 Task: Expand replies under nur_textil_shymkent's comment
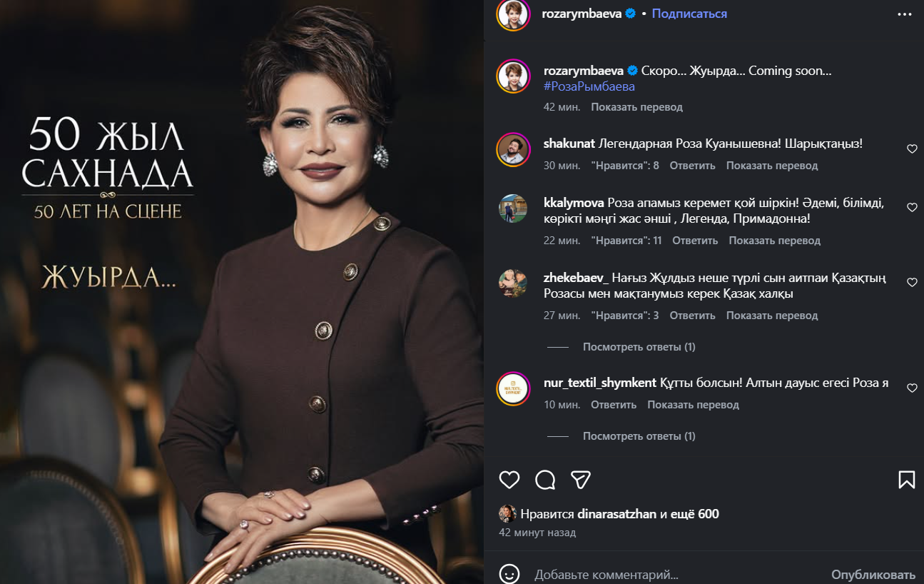(639, 436)
